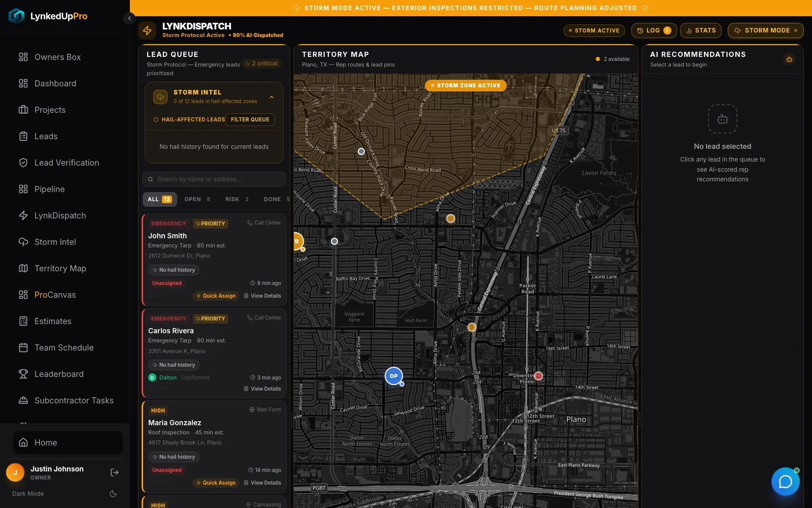Viewport: 812px width, 508px height.
Task: Select the ALL 12 leads tab
Action: click(x=159, y=199)
